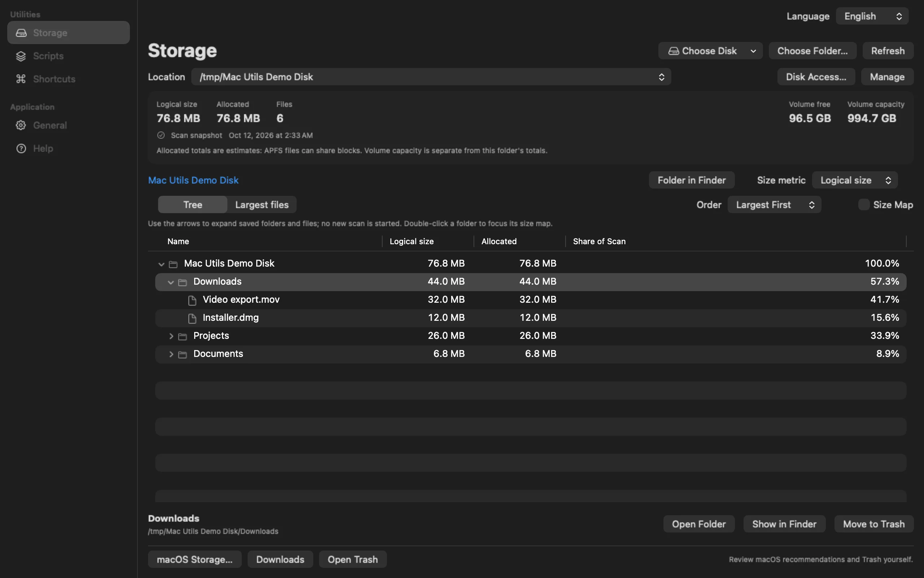Click the Choose Folder... button
This screenshot has width=924, height=578.
(812, 51)
